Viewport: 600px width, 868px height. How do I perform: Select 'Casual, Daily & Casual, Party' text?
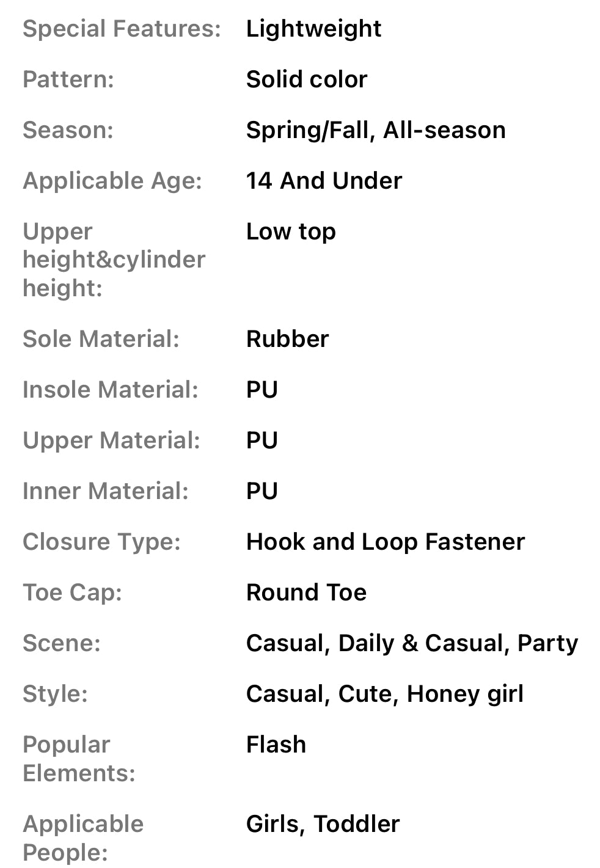click(x=412, y=643)
